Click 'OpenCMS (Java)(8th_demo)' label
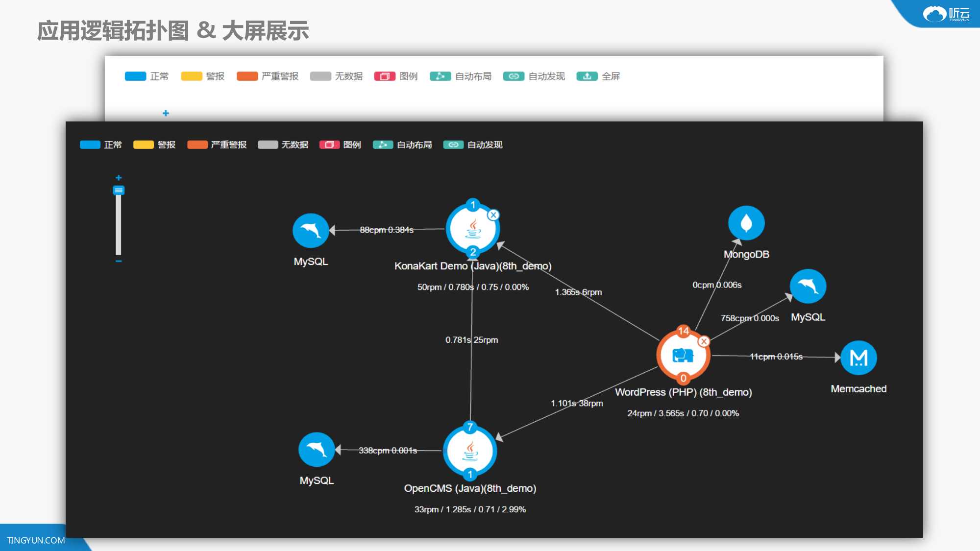Screen dimensions: 980x551 [x=470, y=488]
